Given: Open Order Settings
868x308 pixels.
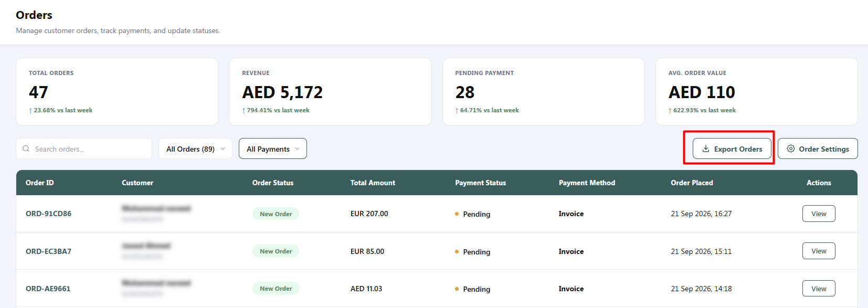Looking at the screenshot, I should pos(818,149).
